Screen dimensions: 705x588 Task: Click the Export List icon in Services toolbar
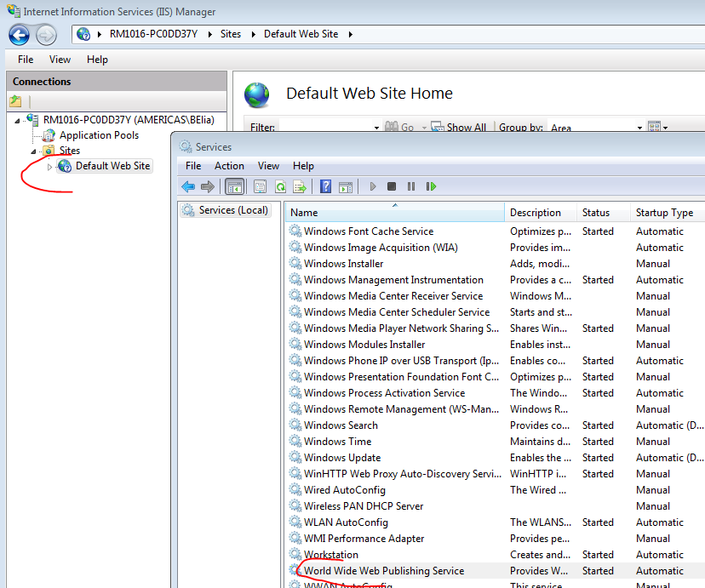click(300, 186)
